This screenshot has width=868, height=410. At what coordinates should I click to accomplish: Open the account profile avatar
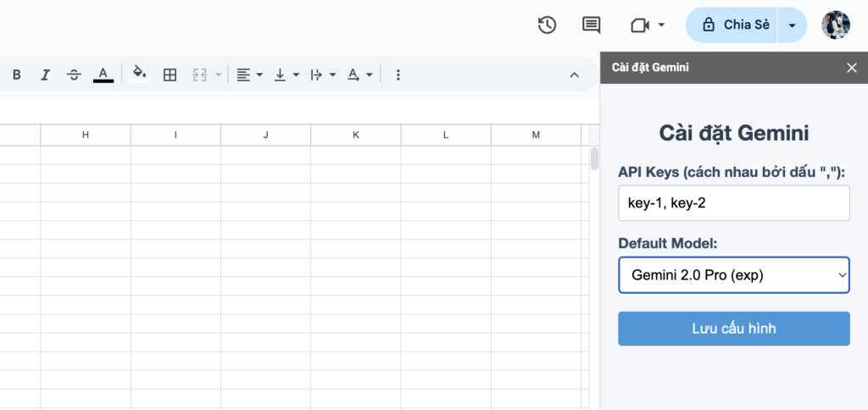pyautogui.click(x=836, y=25)
